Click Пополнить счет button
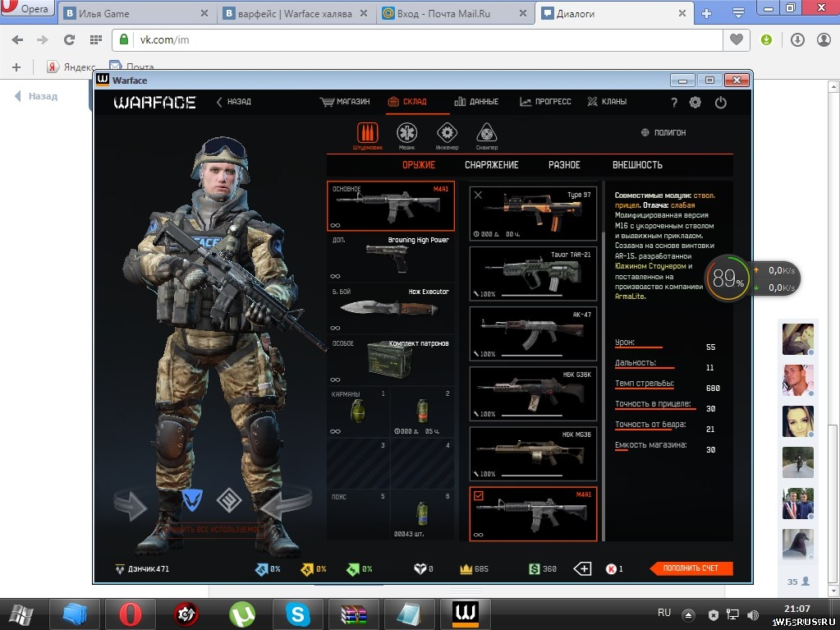 point(691,568)
